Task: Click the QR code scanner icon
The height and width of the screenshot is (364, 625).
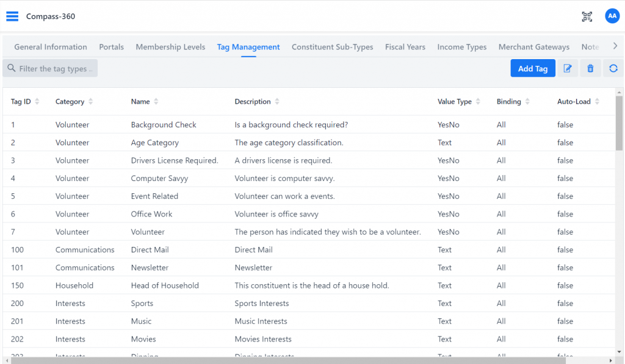Action: click(587, 16)
